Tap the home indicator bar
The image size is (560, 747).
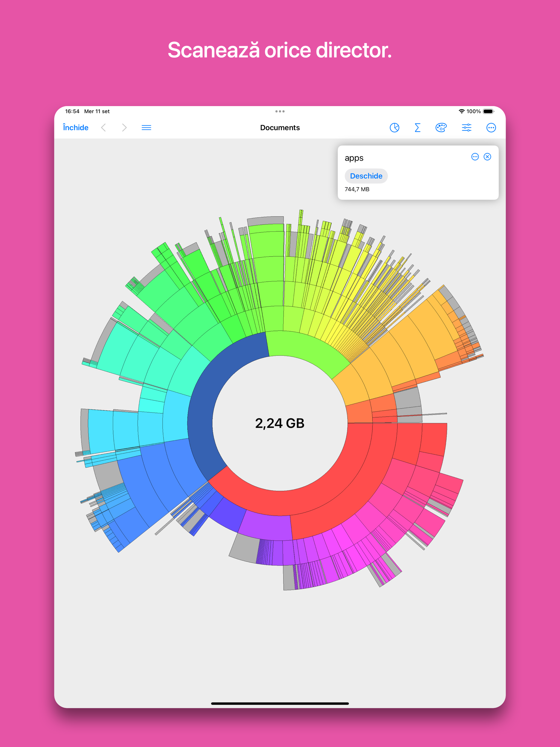(x=280, y=704)
